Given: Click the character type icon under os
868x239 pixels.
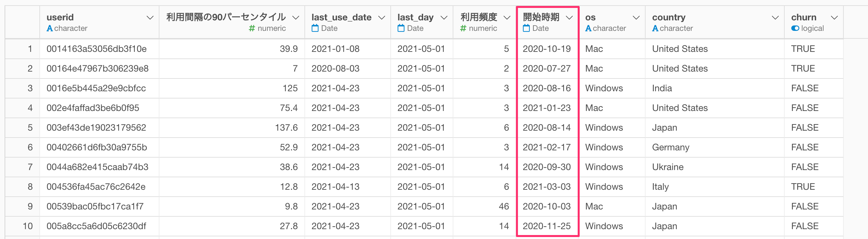Looking at the screenshot, I should pos(588,28).
